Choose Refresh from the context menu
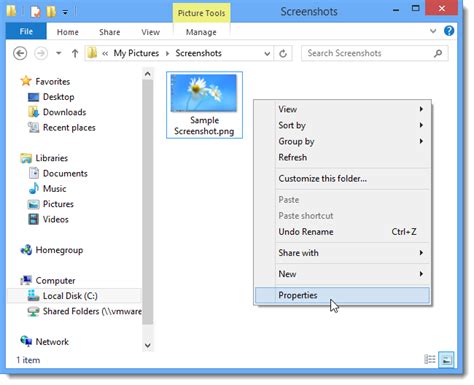The width and height of the screenshot is (474, 385). click(x=343, y=157)
